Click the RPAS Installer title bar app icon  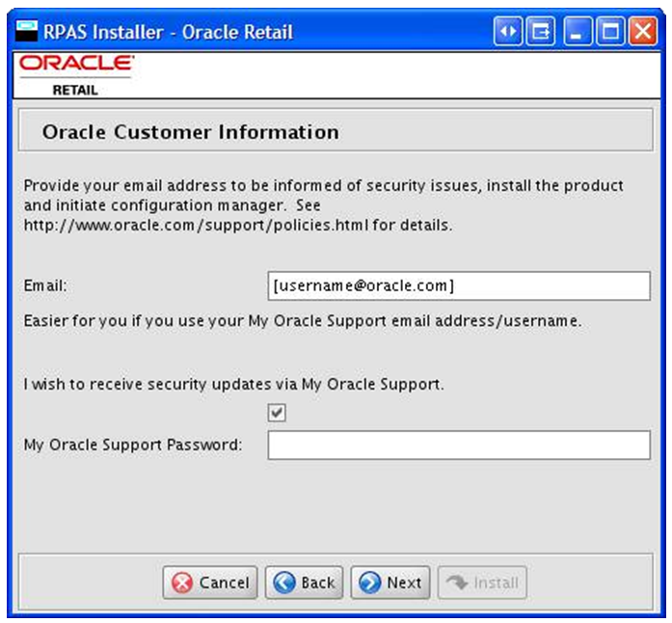coord(27,31)
